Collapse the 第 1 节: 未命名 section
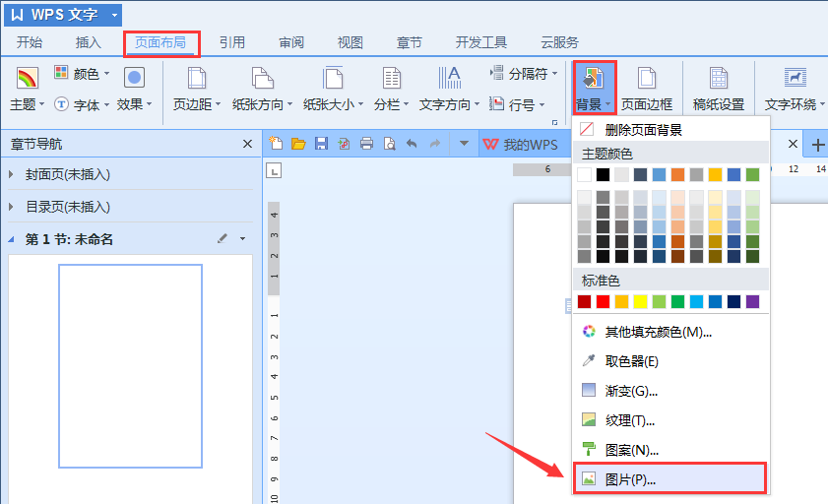 (11, 239)
